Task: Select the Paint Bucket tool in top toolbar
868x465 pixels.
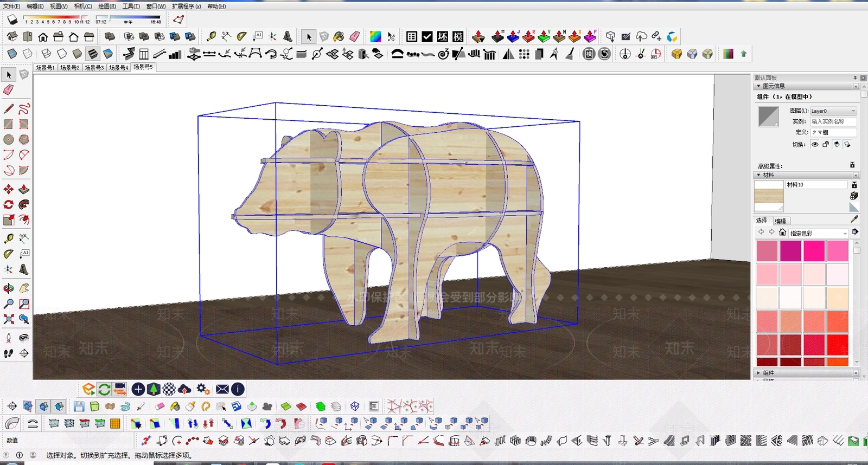Action: (x=339, y=36)
